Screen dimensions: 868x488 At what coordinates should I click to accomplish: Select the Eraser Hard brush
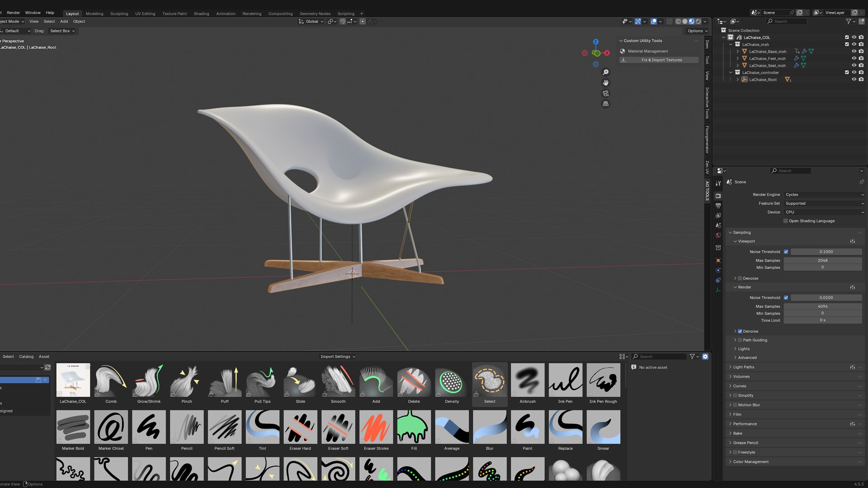(x=300, y=431)
